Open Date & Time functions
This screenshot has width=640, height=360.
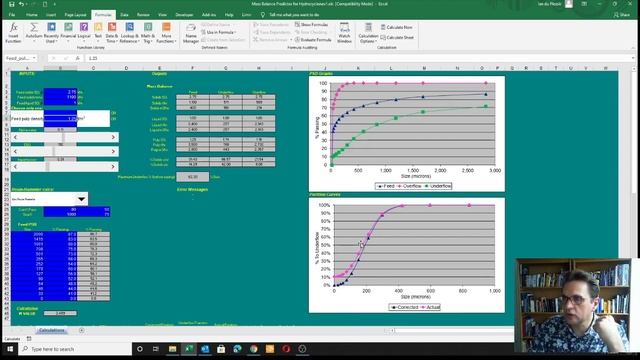pyautogui.click(x=112, y=33)
